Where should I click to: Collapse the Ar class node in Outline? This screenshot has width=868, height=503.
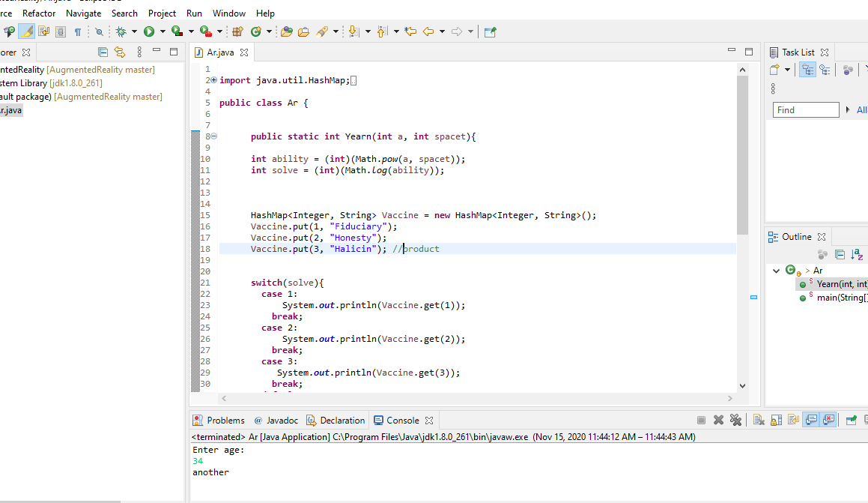point(776,271)
